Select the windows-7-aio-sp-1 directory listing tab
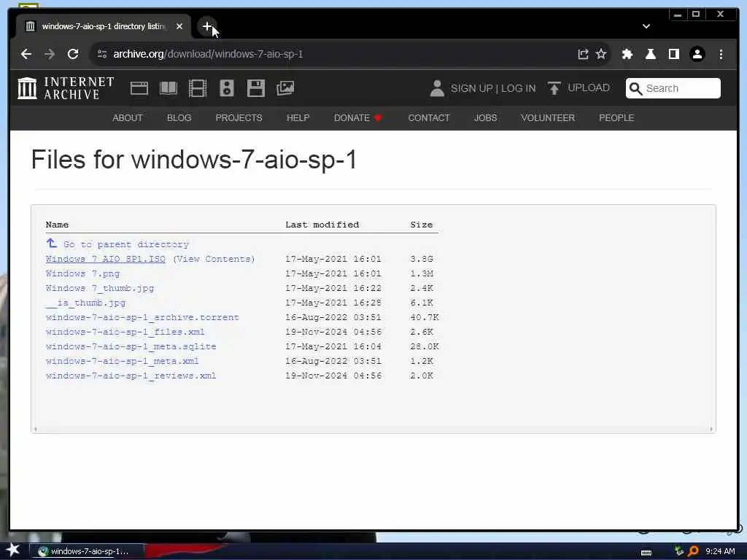This screenshot has width=747, height=560. click(x=104, y=26)
